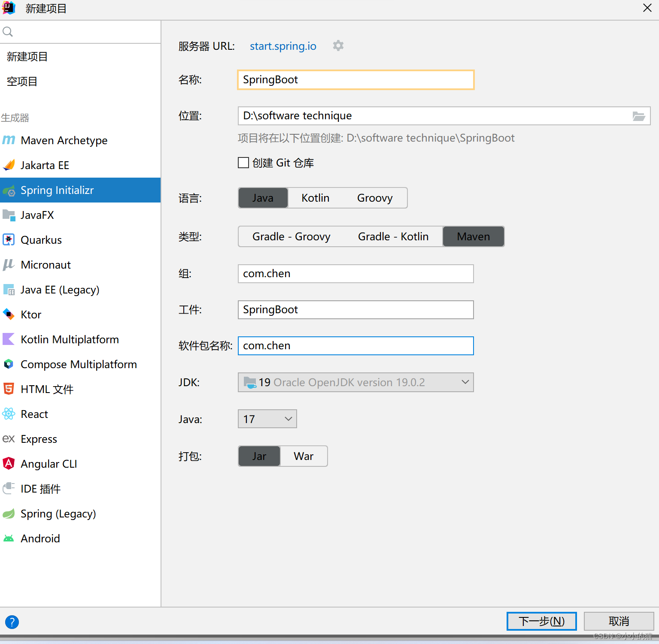This screenshot has height=644, width=659.
Task: Select the Android generator
Action: [40, 538]
